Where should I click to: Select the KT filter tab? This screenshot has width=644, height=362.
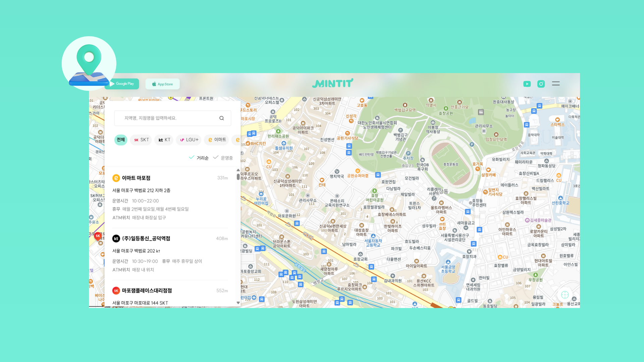(x=164, y=140)
